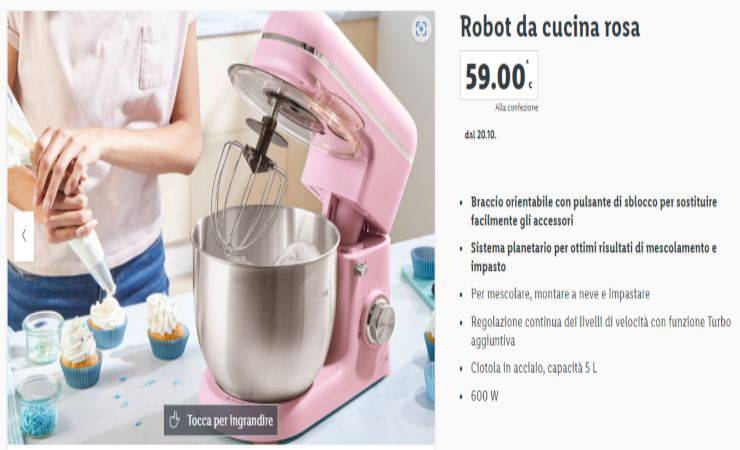Click the 'dal 20.10.' availability date
The height and width of the screenshot is (450, 740).
pyautogui.click(x=480, y=135)
